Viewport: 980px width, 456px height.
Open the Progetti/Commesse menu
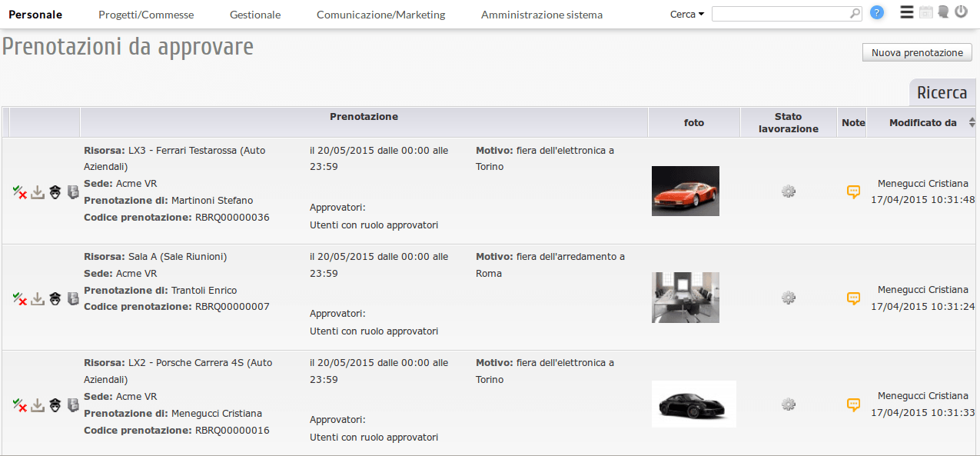(x=146, y=15)
